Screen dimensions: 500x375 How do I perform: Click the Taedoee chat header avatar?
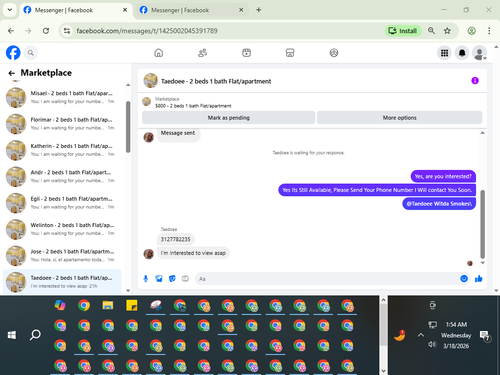click(x=150, y=81)
